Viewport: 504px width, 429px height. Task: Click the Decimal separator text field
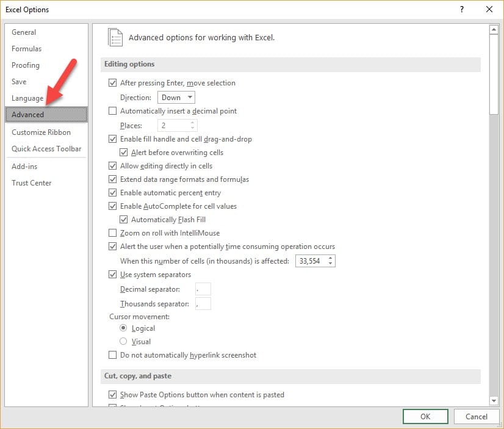(x=203, y=289)
